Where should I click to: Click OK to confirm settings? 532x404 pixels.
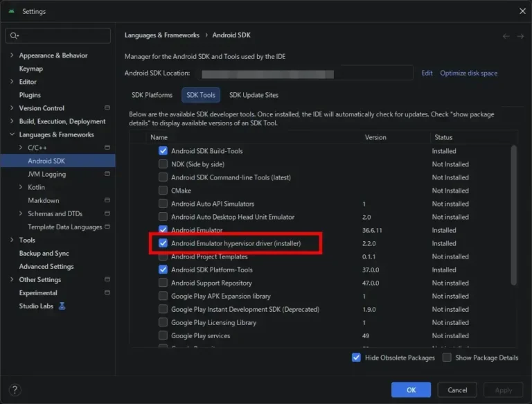(411, 389)
